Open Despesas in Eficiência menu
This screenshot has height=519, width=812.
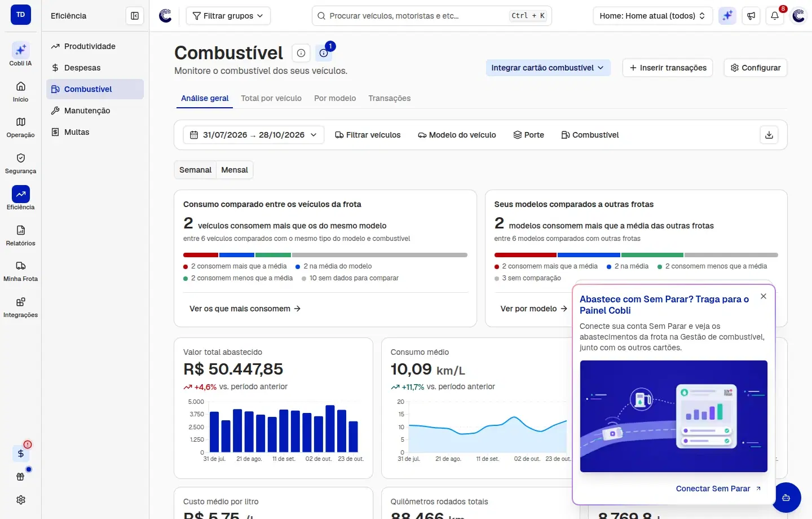point(95,68)
